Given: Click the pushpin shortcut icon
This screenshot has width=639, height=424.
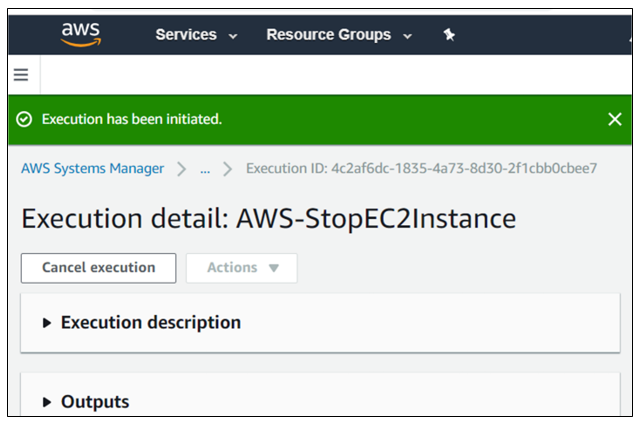Looking at the screenshot, I should (x=449, y=35).
